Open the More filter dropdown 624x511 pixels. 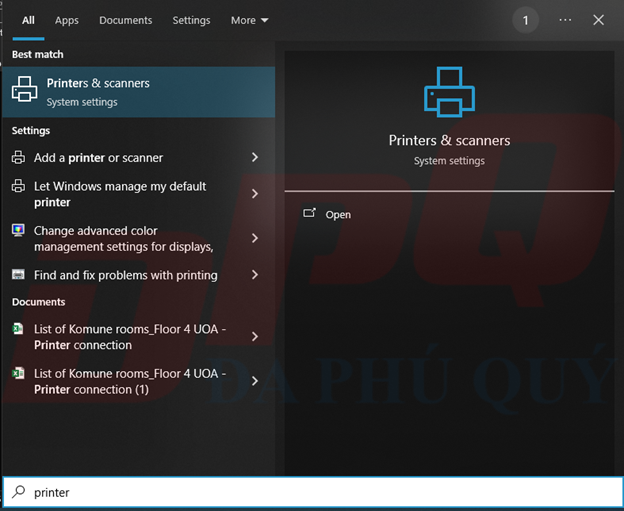click(x=250, y=20)
